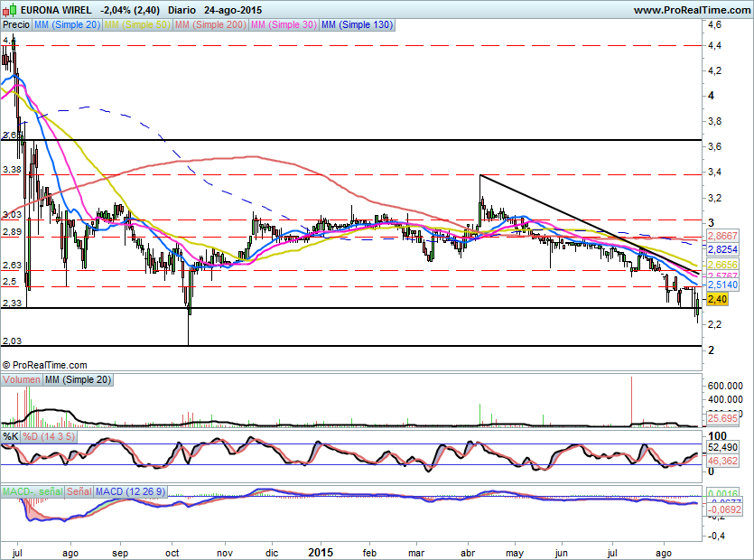Click the EURONA WIREL ticker title
Screen dimensions: 754x560
click(x=56, y=10)
